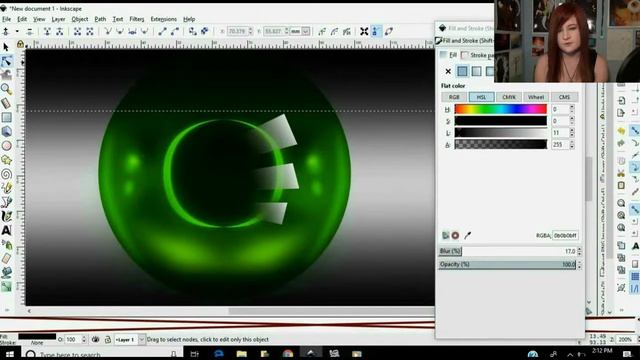Select the Tweak objects tool
Screen dimensions: 640x360
(x=6, y=75)
